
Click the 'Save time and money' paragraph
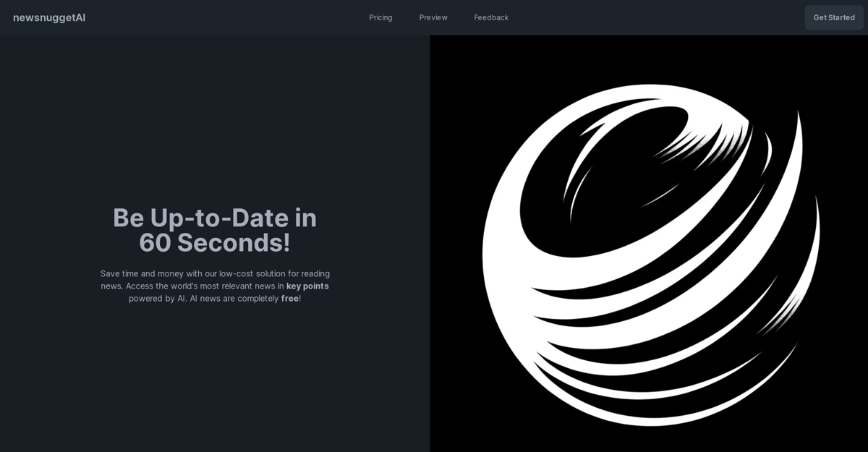(215, 286)
